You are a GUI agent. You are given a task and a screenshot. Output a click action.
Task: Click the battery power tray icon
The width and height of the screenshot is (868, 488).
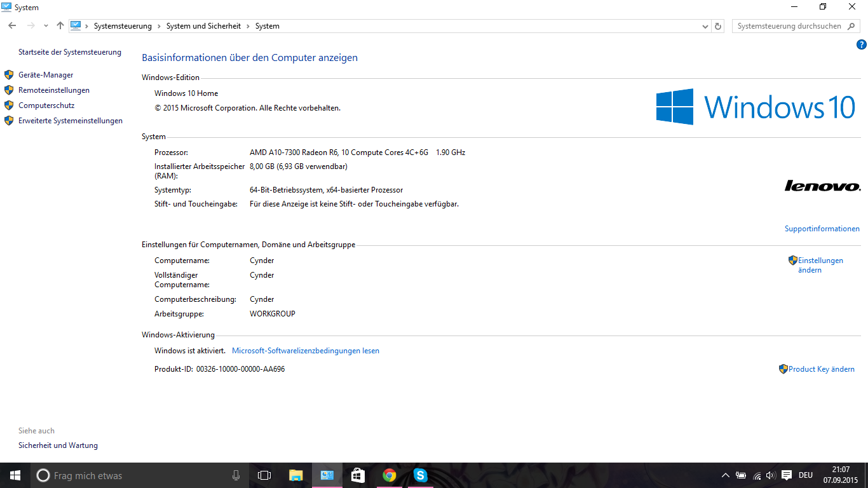pyautogui.click(x=741, y=475)
